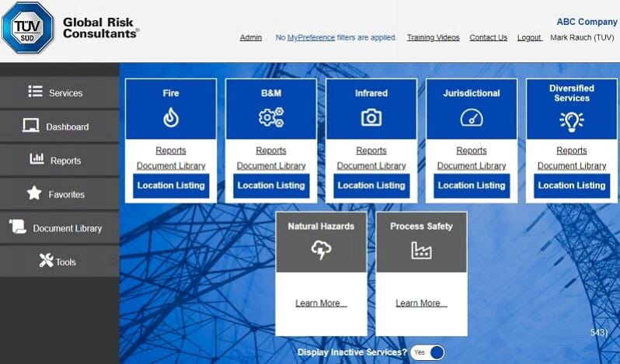Click the Mark Rauch (TUV) user name
The height and width of the screenshot is (364, 620).
point(582,37)
